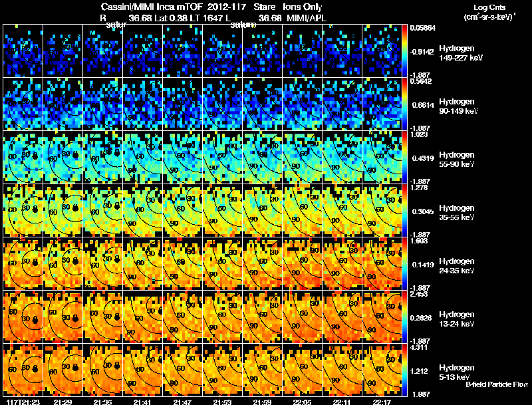Click the 1.023 colorbar value
Image resolution: width=532 pixels, height=405 pixels.
[x=419, y=134]
